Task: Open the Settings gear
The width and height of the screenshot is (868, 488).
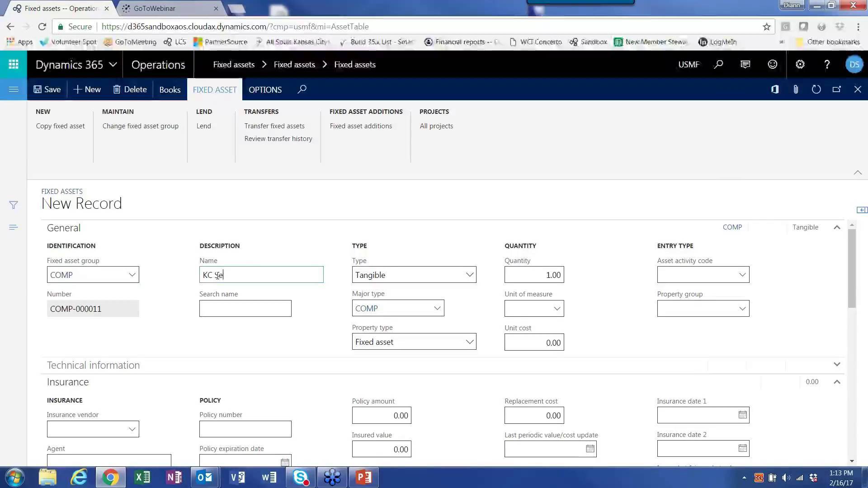Action: pyautogui.click(x=800, y=64)
